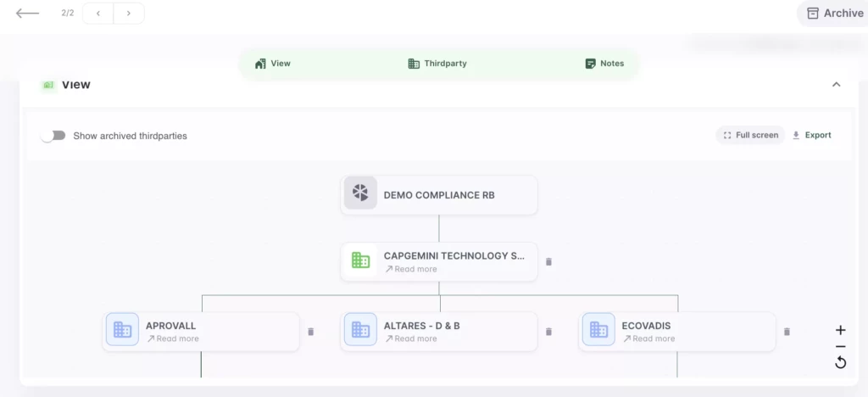Go to next record chevron
The image size is (868, 397).
[129, 14]
